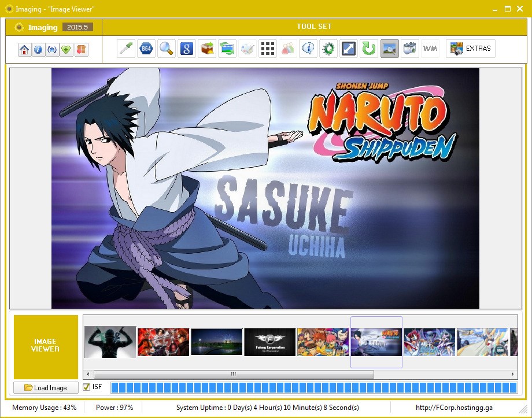This screenshot has height=418, width=532.
Task: Click the System Uptime status text
Action: (x=267, y=408)
